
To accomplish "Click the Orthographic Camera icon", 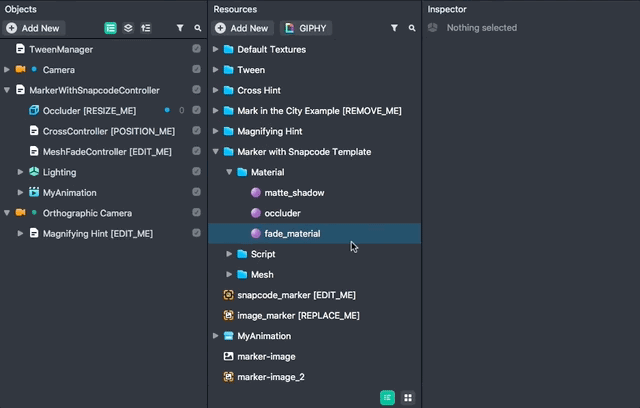I will click(20, 213).
